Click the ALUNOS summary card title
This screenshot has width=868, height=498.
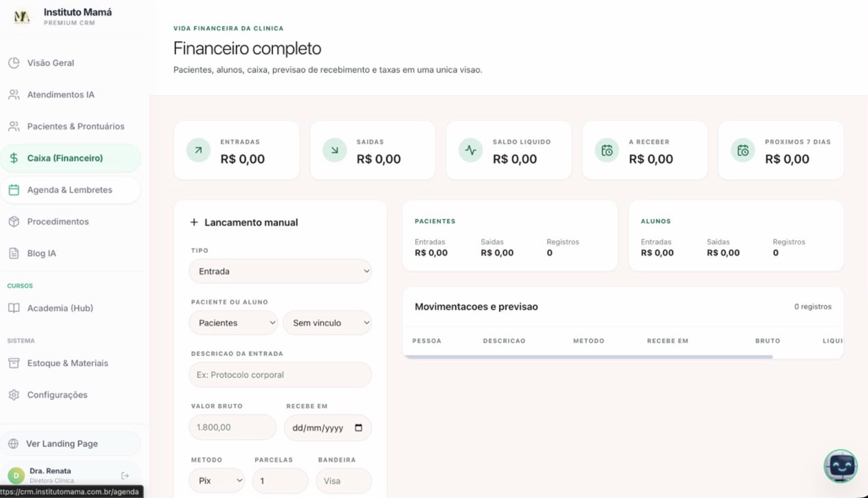coord(656,221)
